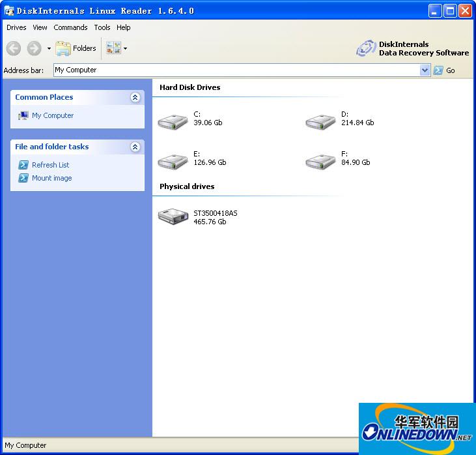Click the Address bar input field
Viewport: 476px width, 455px height.
(237, 70)
